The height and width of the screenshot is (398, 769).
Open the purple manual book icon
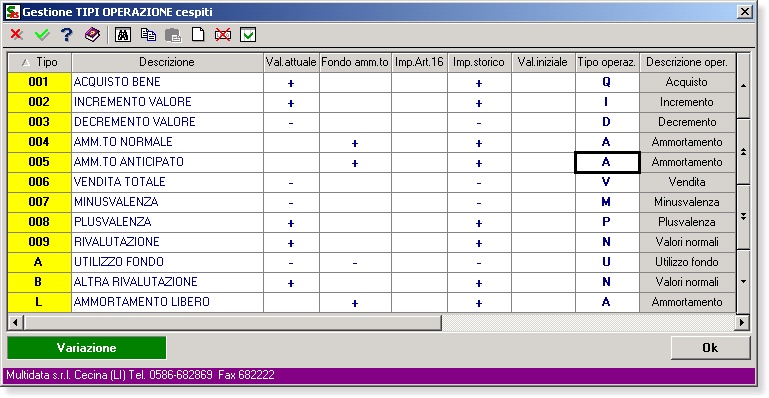92,35
